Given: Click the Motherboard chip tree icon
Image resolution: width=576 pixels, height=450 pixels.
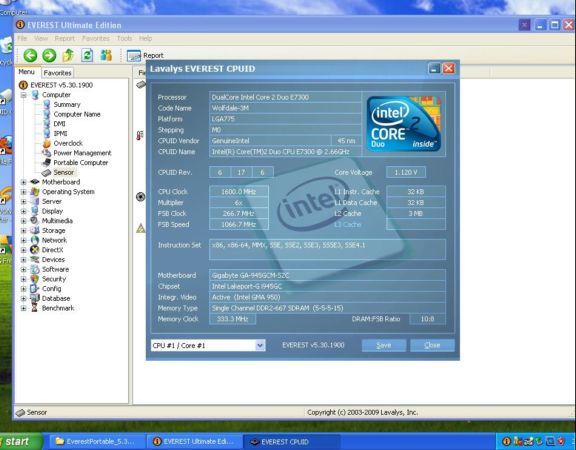Looking at the screenshot, I should click(35, 182).
